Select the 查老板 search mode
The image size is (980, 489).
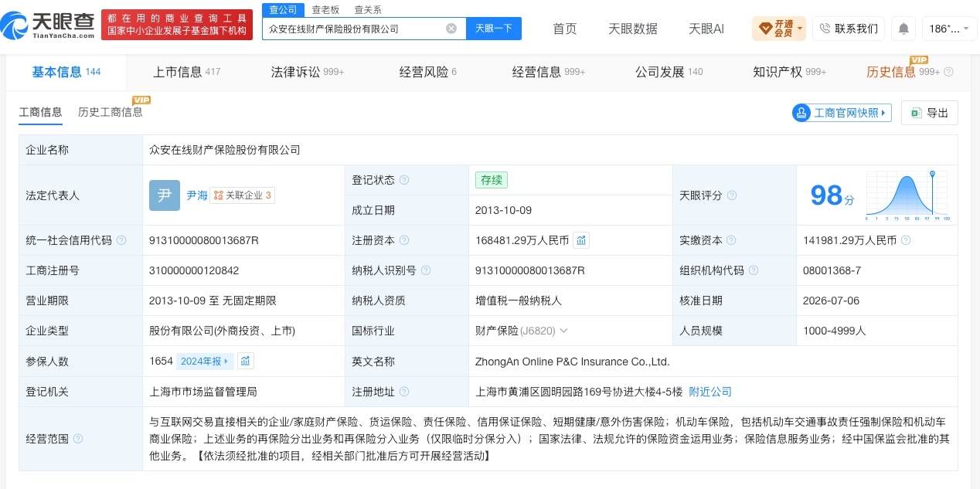(x=325, y=10)
